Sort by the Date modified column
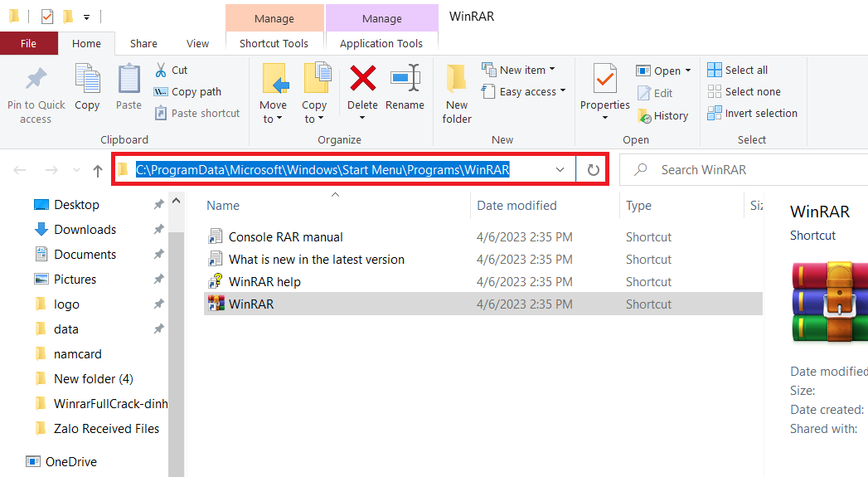Image resolution: width=868 pixels, height=477 pixels. [516, 206]
